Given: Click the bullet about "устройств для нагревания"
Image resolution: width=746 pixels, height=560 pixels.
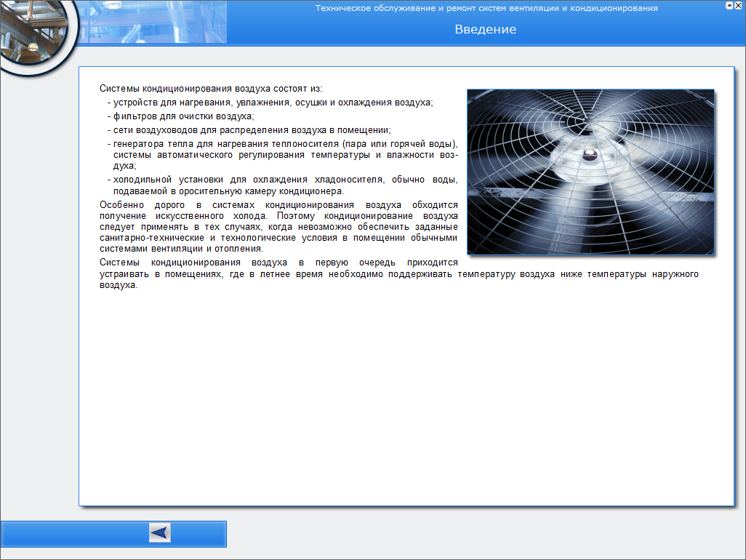Looking at the screenshot, I should click(x=273, y=103).
